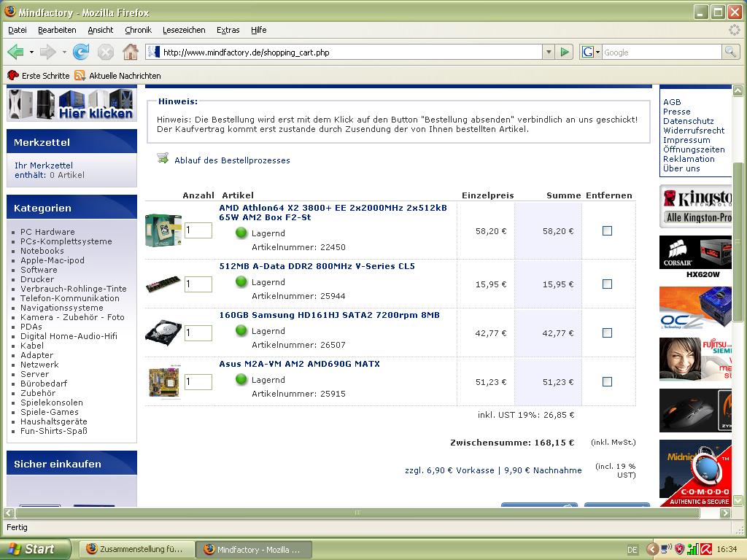Reload the page with the Refresh icon
This screenshot has width=747, height=560.
[81, 52]
